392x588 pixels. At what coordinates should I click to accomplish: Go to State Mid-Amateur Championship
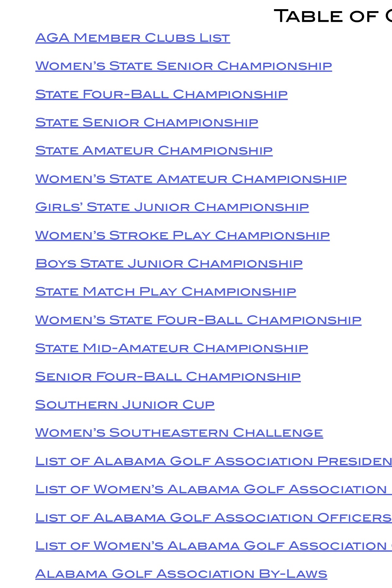(171, 348)
